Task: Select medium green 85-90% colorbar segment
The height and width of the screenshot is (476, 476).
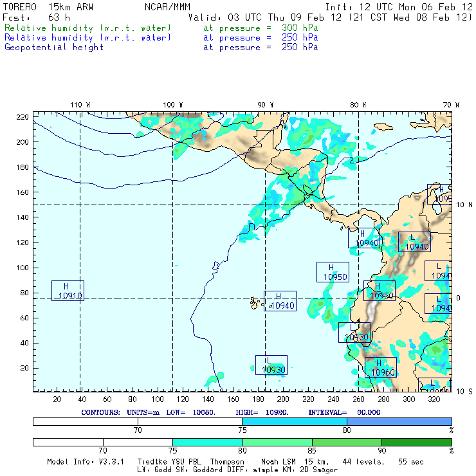Action: (x=347, y=442)
